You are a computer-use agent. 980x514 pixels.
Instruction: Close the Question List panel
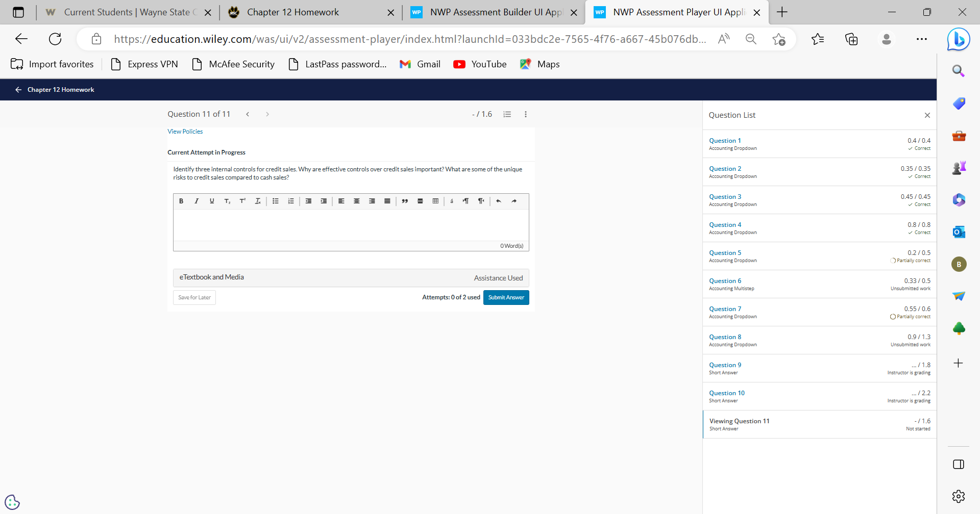pos(927,115)
